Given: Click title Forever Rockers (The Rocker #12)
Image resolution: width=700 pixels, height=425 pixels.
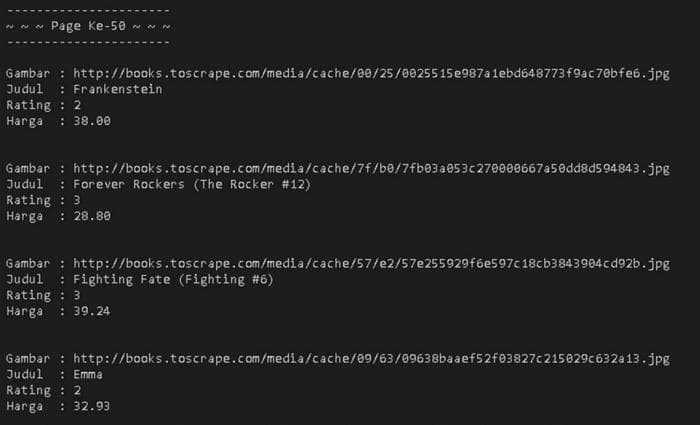Looking at the screenshot, I should (192, 184).
